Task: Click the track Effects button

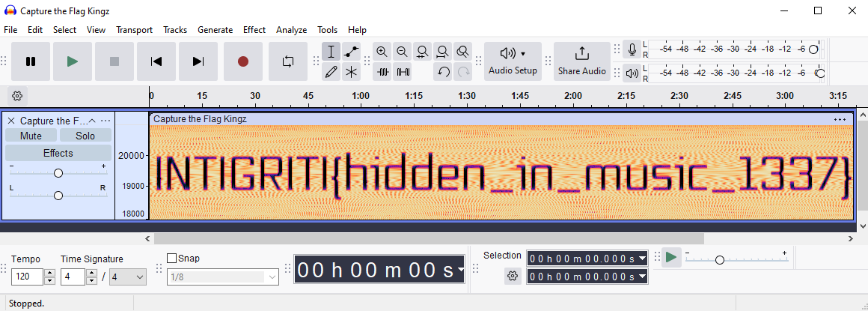Action: pos(58,153)
